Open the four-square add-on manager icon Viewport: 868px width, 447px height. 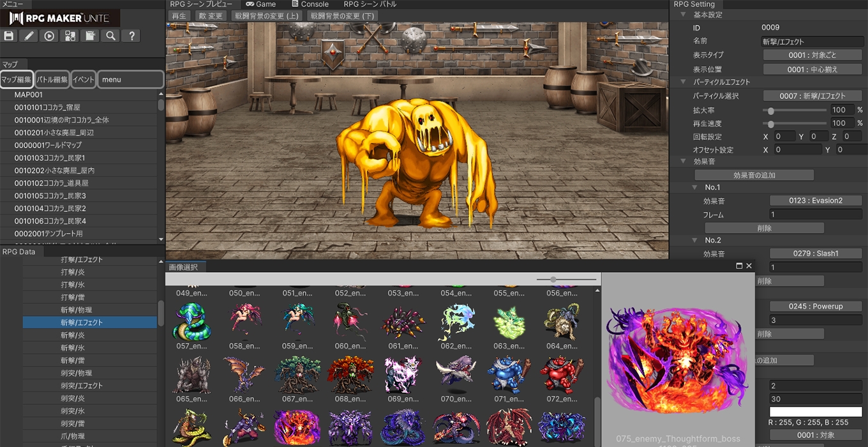pos(70,36)
